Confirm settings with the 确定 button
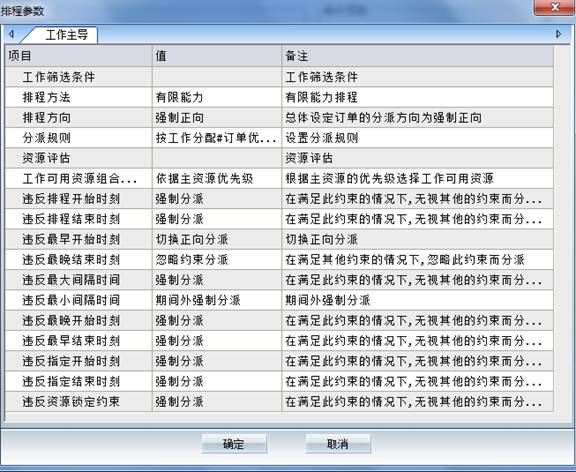576x472 pixels. [x=234, y=444]
